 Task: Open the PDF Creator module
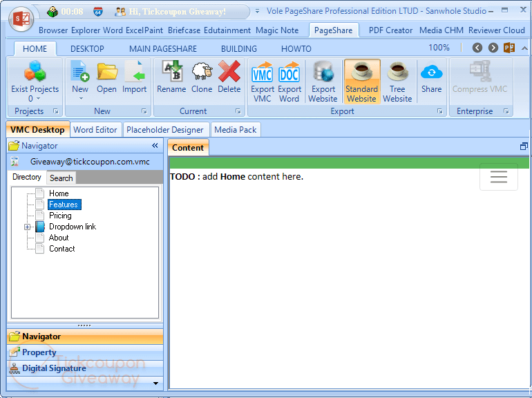point(390,30)
